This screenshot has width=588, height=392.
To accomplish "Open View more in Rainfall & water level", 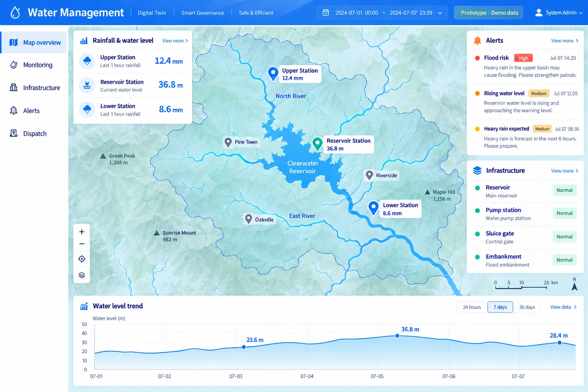I will [x=175, y=41].
